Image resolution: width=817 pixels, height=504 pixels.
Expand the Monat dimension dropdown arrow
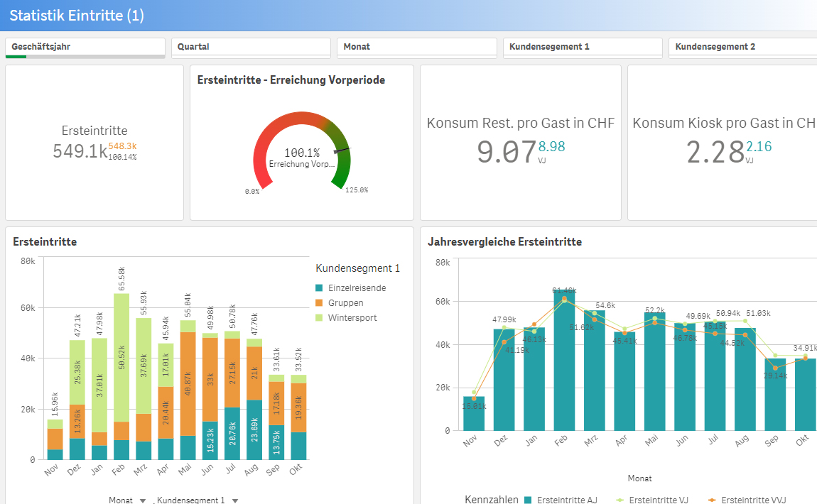143,500
